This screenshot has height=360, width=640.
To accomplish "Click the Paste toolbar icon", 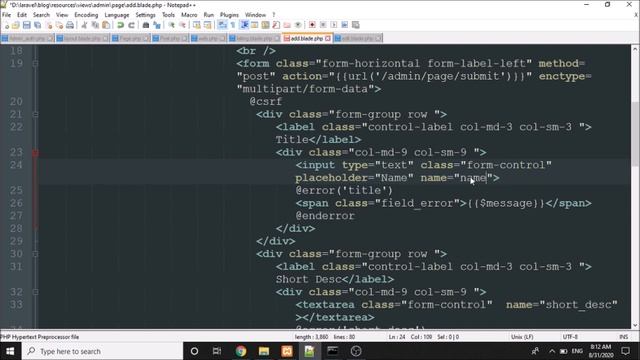I will click(x=106, y=25).
